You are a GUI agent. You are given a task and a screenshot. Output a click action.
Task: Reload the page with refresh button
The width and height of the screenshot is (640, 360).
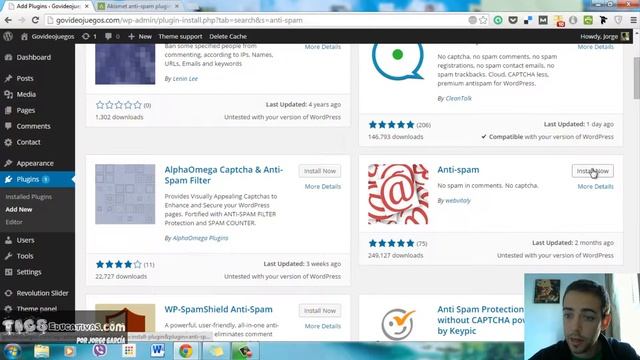coord(35,20)
